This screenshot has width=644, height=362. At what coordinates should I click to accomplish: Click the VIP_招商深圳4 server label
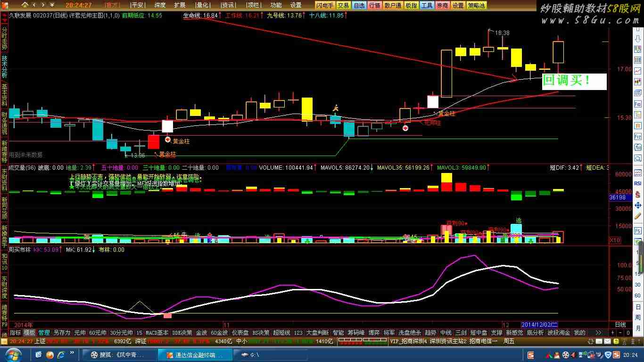coord(408,341)
